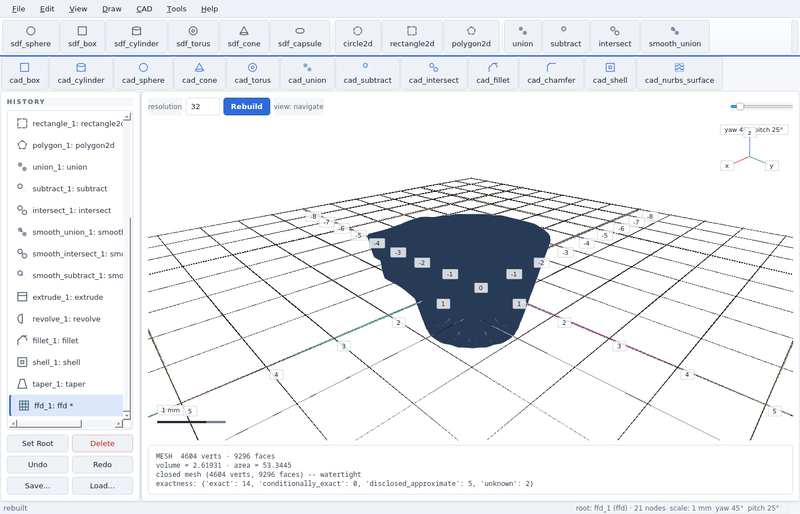Insert a polygon2d shape
Screen dimensions: 800x514
click(x=471, y=37)
